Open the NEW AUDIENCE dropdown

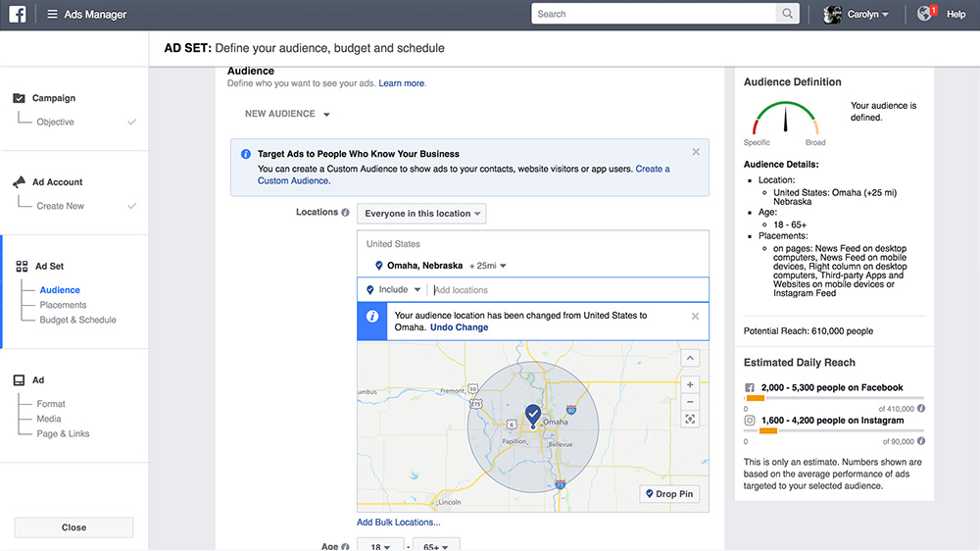(x=287, y=114)
